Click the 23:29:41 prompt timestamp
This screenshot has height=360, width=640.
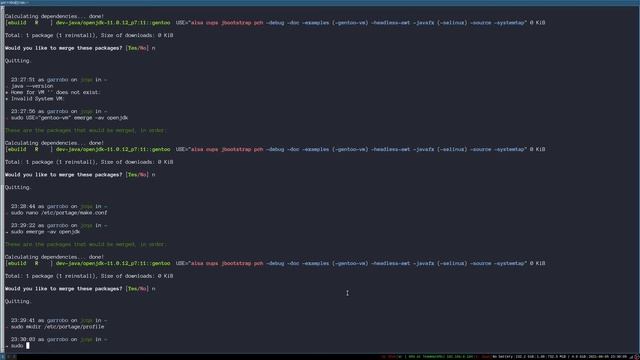click(x=23, y=320)
